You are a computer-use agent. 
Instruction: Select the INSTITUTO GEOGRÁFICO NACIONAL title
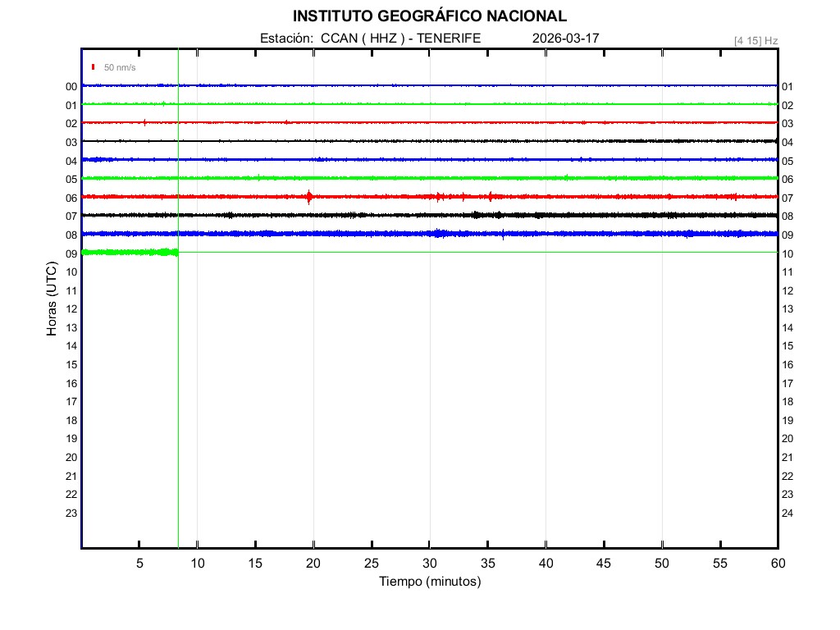429,16
